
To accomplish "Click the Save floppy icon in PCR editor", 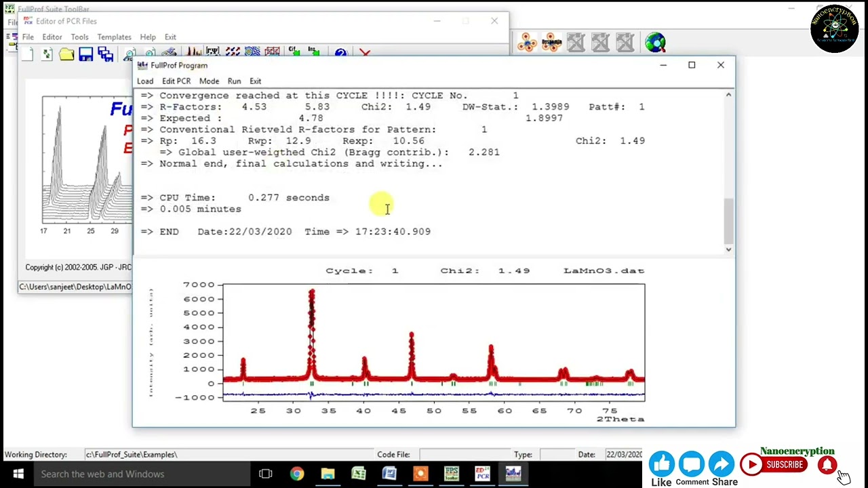I will [85, 54].
